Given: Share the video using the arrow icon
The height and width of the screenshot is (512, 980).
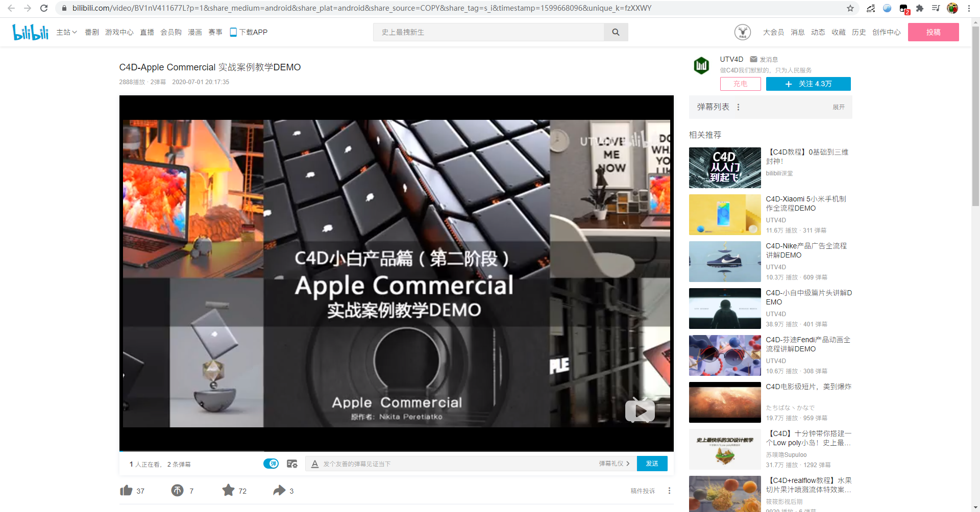Looking at the screenshot, I should [279, 491].
